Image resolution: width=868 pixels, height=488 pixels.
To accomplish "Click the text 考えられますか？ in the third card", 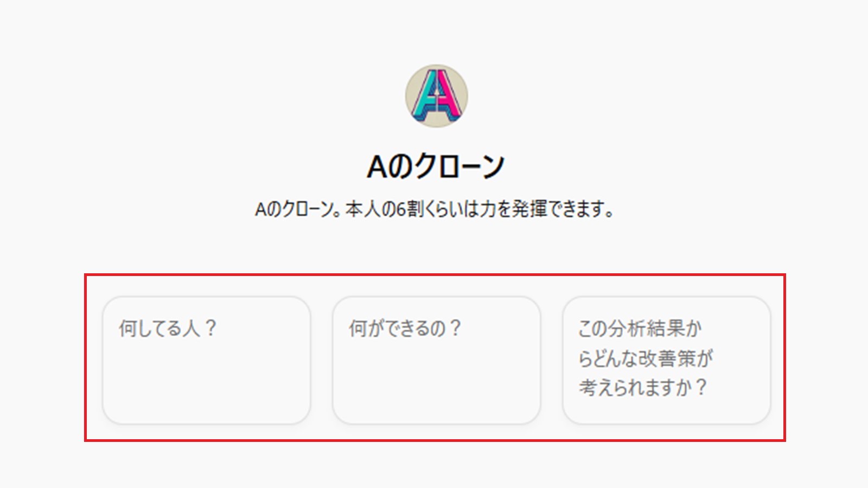I will pos(643,388).
